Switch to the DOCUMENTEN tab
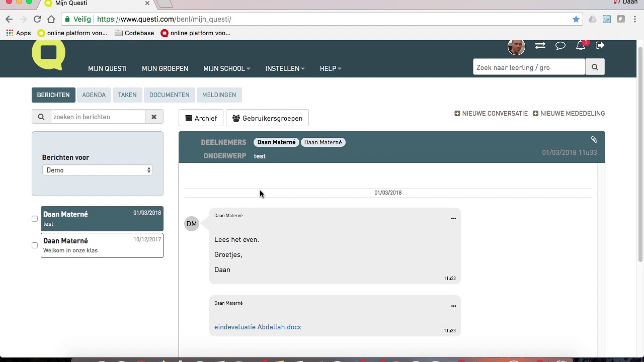Viewport: 644px width, 362px height. 170,95
